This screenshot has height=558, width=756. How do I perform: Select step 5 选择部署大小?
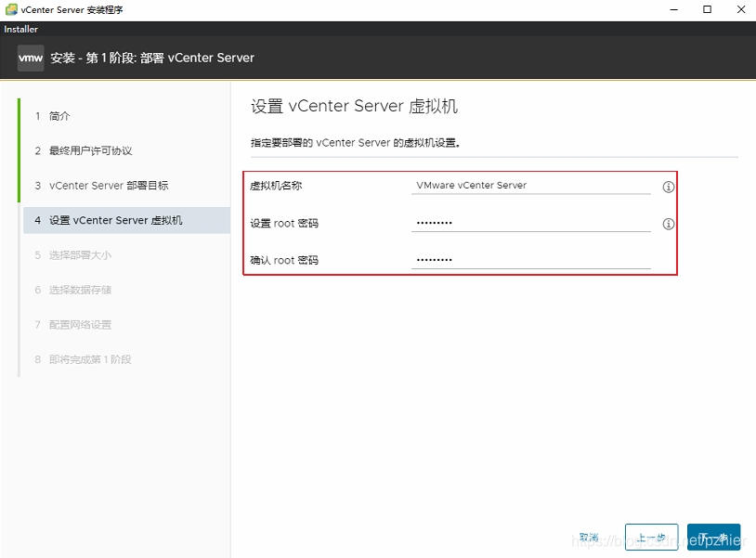pyautogui.click(x=72, y=255)
